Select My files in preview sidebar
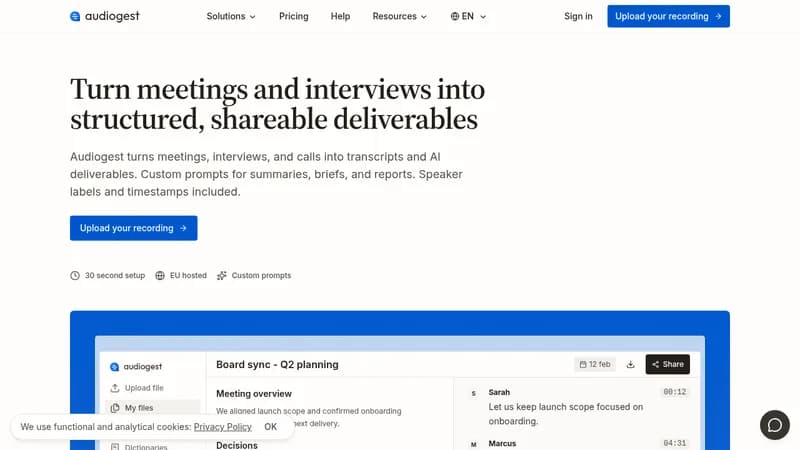800x450 pixels. pyautogui.click(x=152, y=408)
